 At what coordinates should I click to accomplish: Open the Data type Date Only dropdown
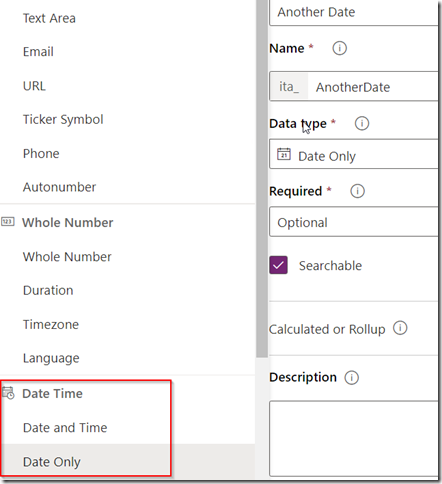(354, 154)
